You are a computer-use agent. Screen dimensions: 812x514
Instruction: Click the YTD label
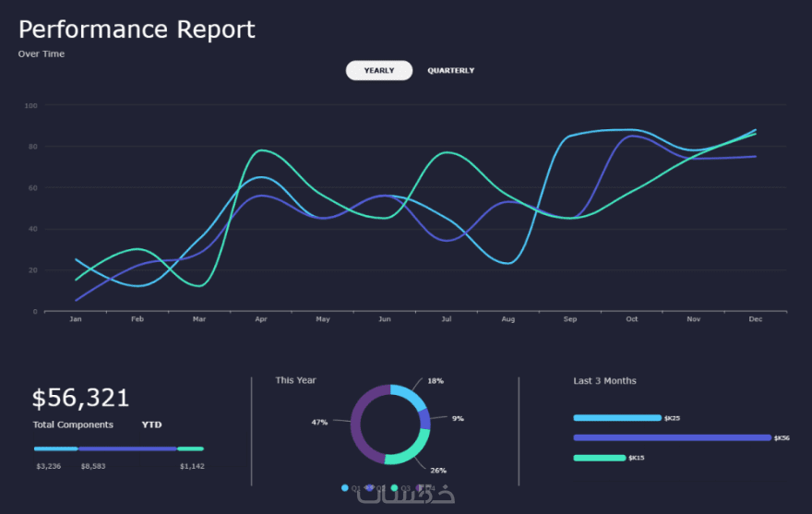151,424
